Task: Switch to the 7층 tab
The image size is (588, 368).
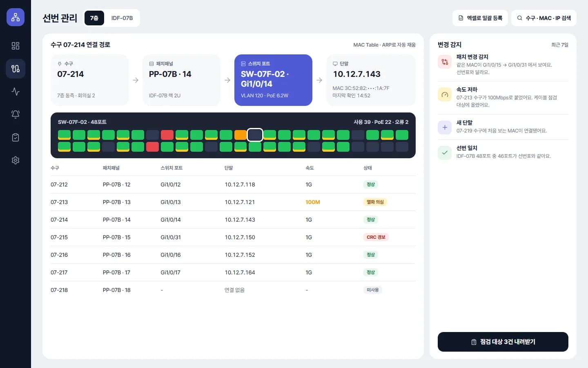Action: [x=94, y=18]
